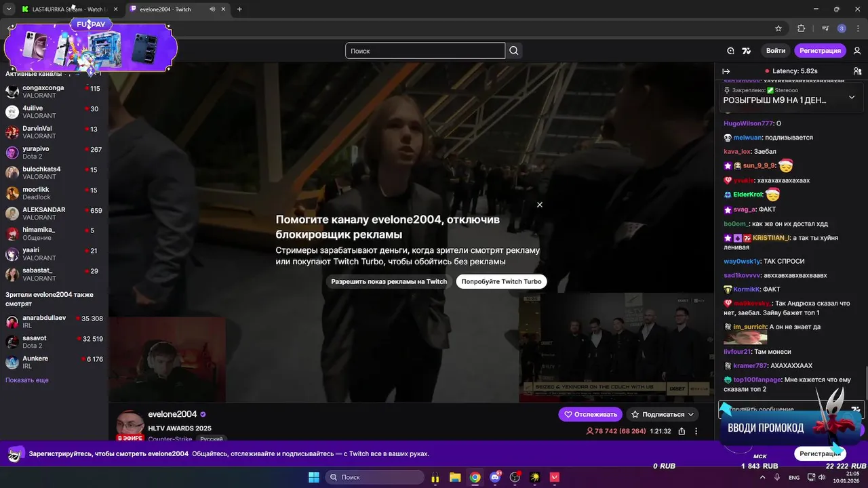Open the Windows Start menu

tap(314, 477)
